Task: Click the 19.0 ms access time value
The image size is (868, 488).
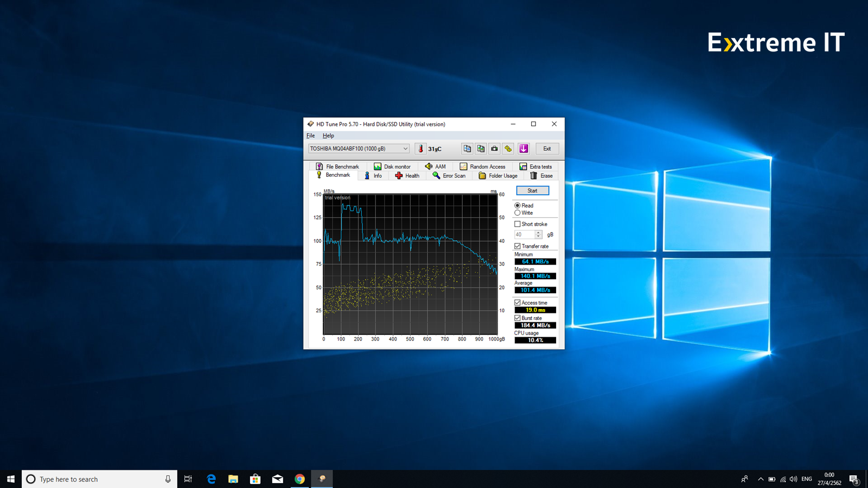Action: 535,310
